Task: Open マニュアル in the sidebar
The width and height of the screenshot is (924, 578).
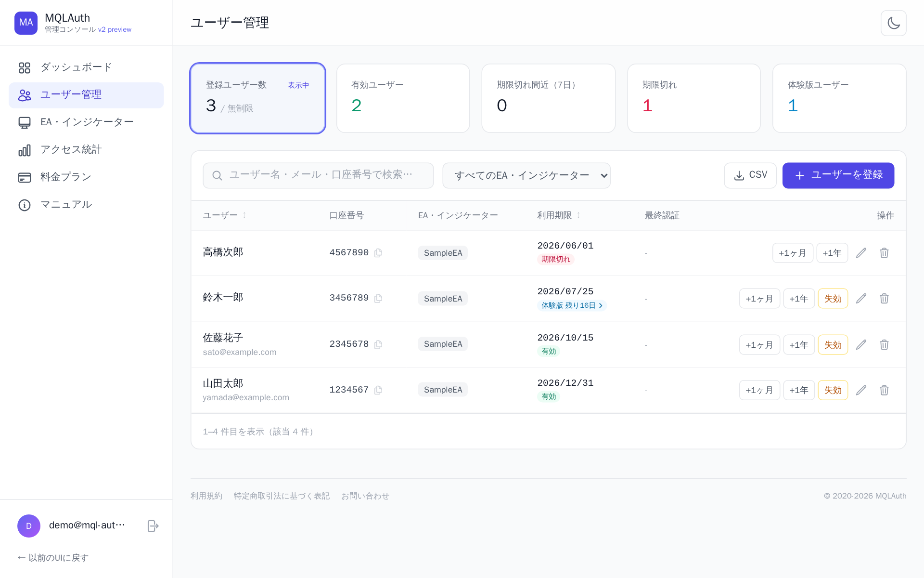Action: point(86,205)
